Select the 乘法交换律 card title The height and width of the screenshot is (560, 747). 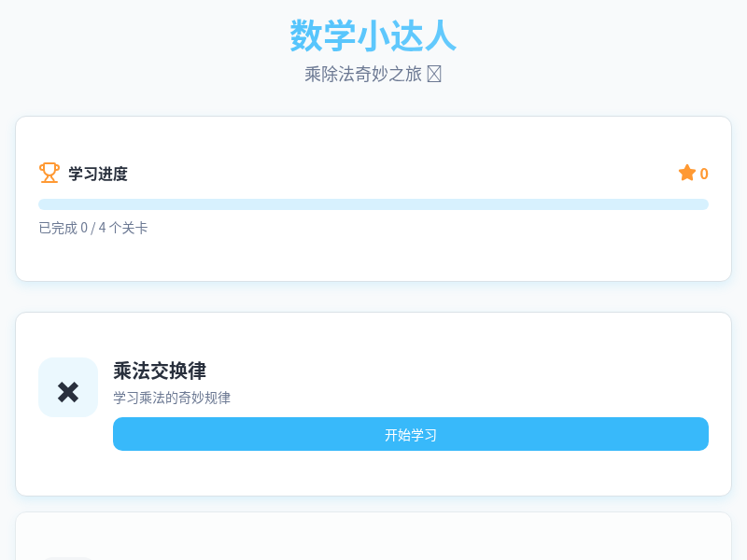[160, 371]
